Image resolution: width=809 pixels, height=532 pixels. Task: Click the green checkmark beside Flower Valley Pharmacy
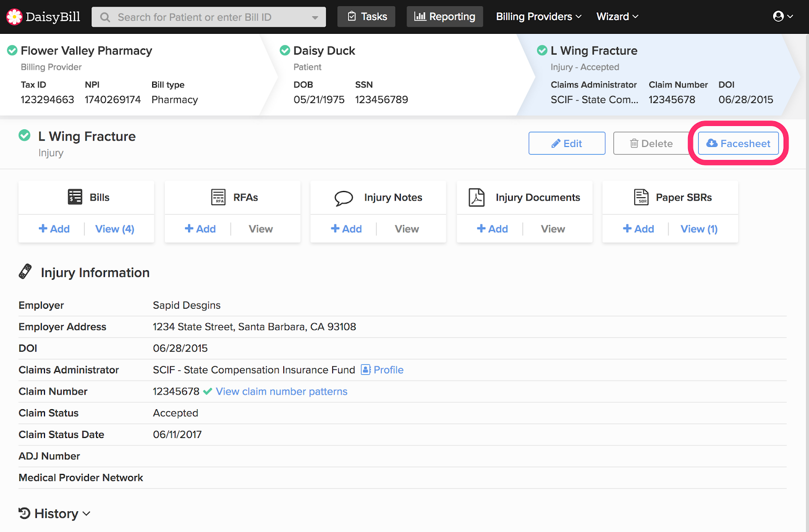pyautogui.click(x=12, y=51)
